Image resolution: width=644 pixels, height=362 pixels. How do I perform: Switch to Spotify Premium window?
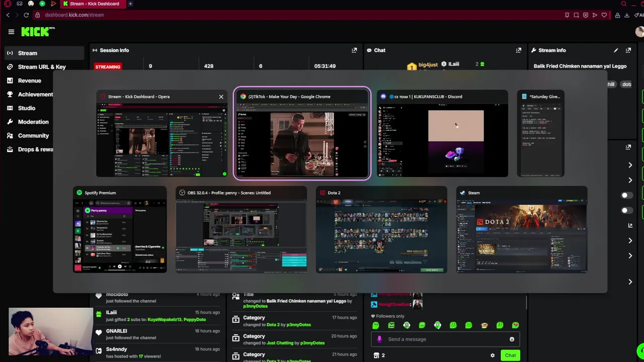coord(120,230)
